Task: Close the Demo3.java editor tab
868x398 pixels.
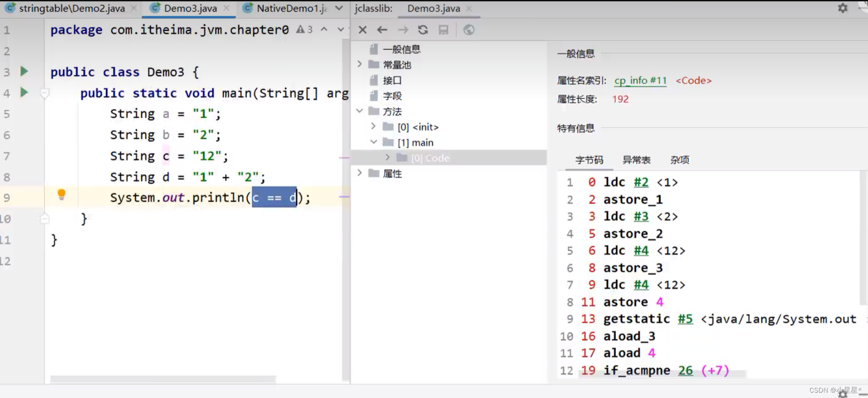Action: coord(226,8)
